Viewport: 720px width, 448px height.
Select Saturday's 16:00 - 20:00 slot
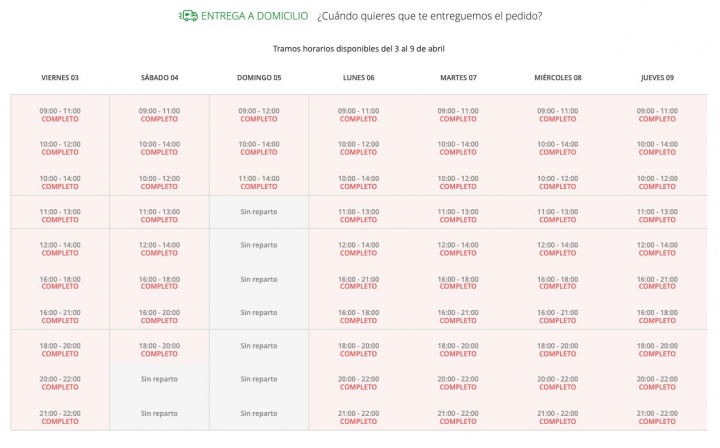159,316
